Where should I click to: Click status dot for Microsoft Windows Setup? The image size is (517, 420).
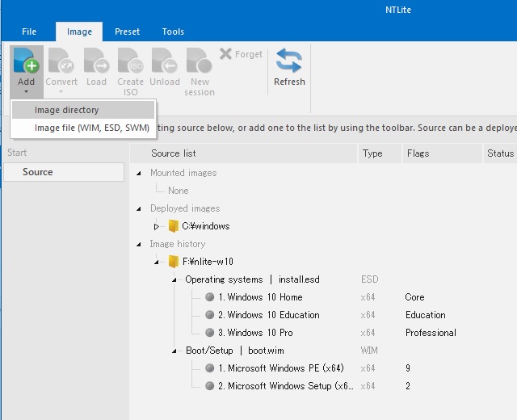tap(210, 386)
